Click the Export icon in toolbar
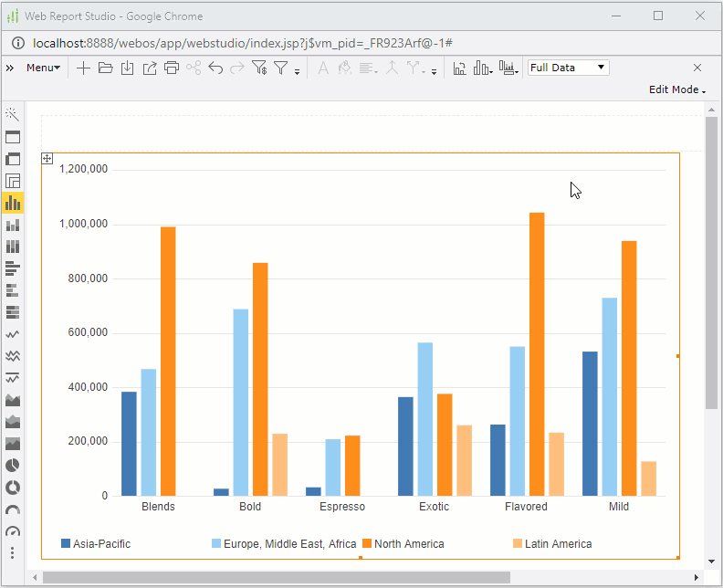This screenshot has height=588, width=723. pos(149,68)
